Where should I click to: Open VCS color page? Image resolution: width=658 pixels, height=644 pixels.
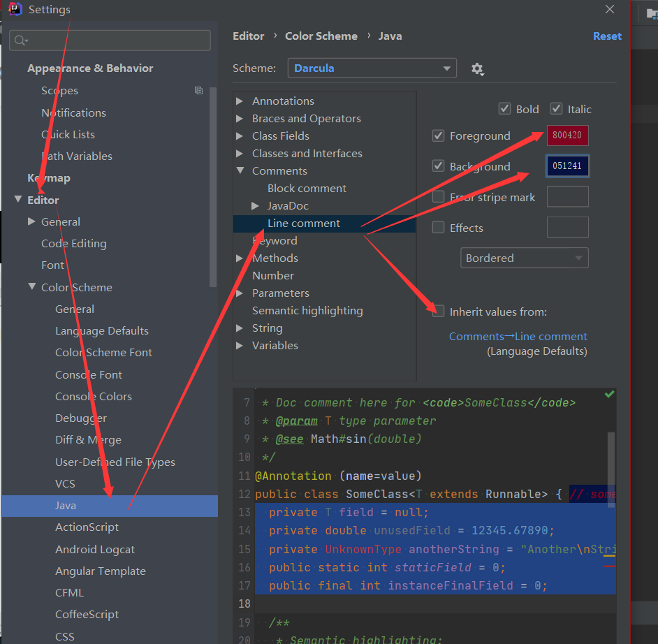point(65,484)
